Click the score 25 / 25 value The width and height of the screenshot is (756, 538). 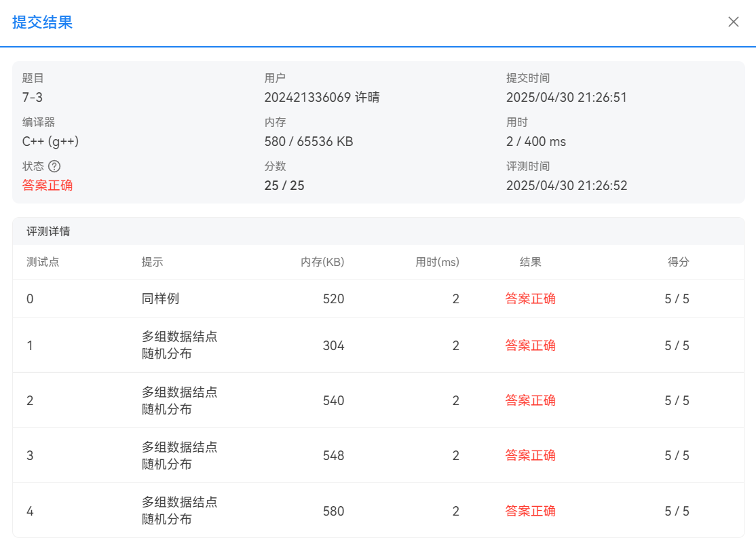[284, 186]
